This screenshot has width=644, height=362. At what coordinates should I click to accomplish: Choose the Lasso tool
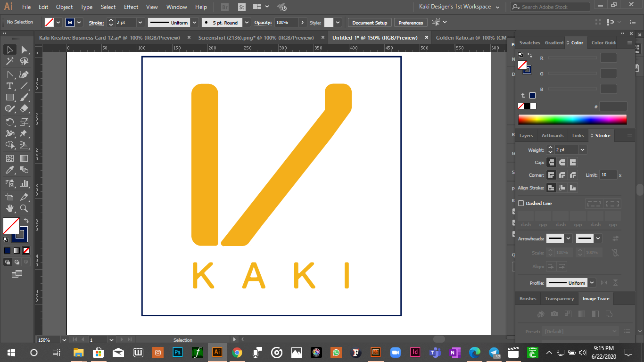[x=25, y=61]
